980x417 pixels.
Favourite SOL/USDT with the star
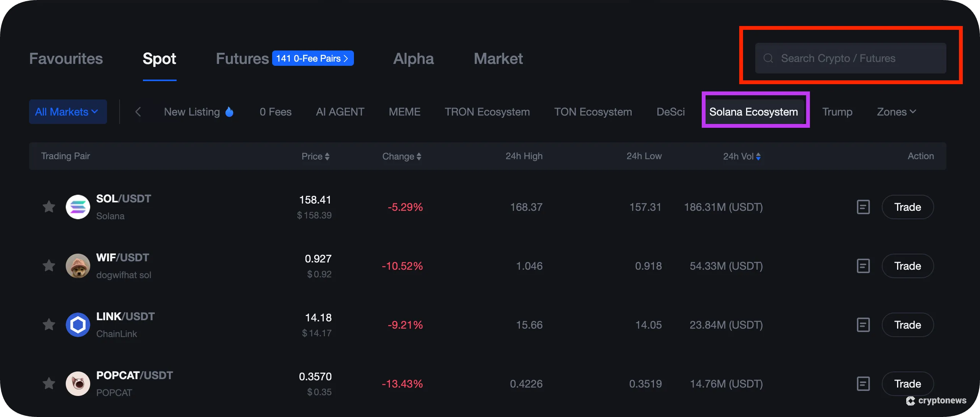point(49,207)
